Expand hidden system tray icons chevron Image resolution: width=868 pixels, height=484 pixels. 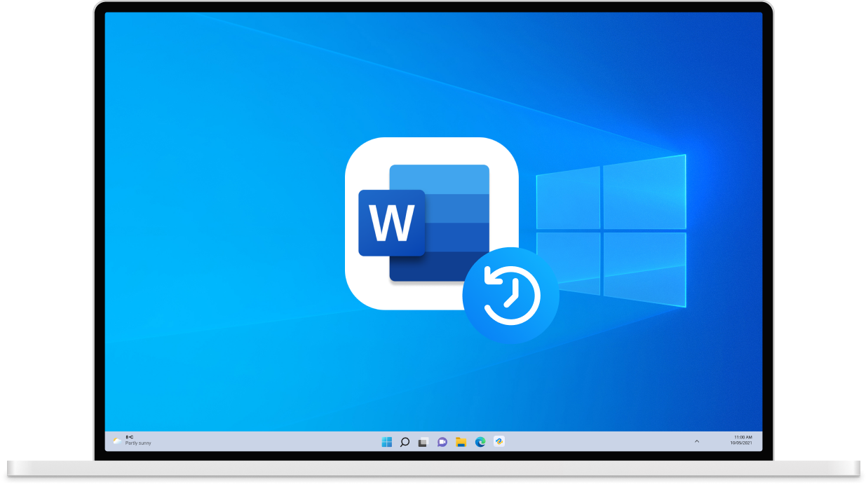(x=696, y=441)
